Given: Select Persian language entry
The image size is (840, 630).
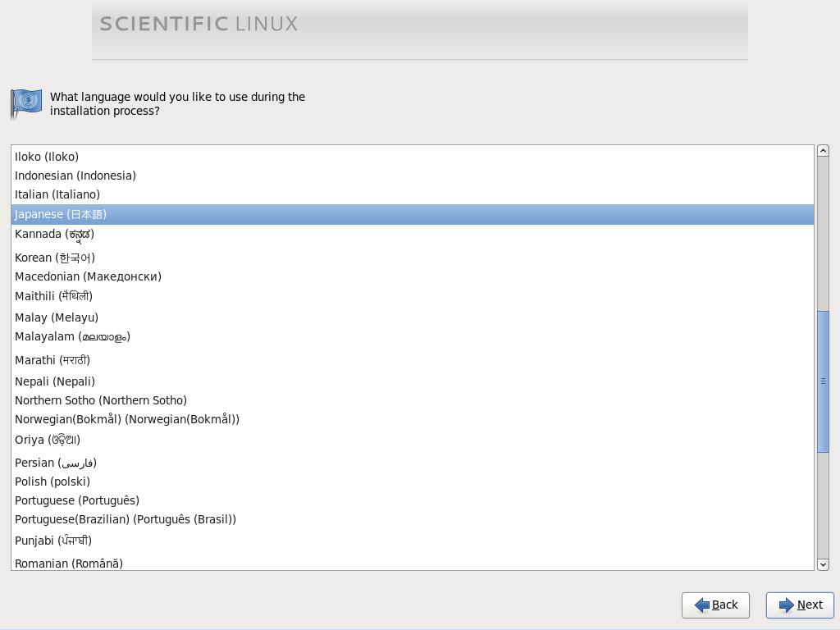Looking at the screenshot, I should [x=413, y=463].
